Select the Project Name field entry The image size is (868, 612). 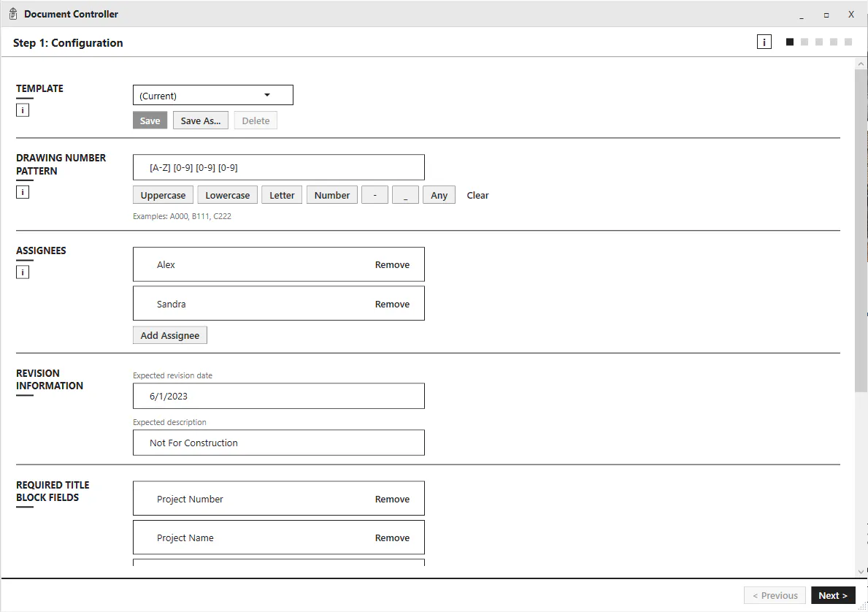coord(278,537)
